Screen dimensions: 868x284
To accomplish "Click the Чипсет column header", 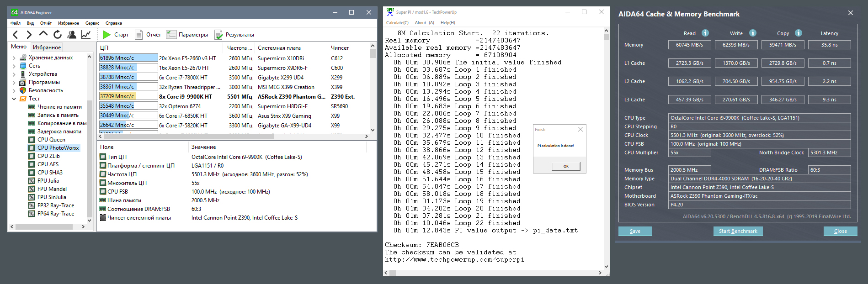I will (349, 47).
